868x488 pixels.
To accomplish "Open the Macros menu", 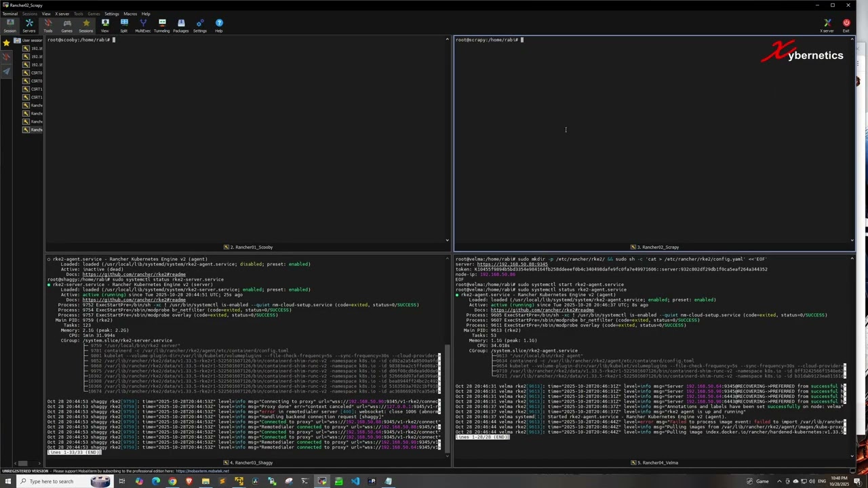I will coord(130,14).
